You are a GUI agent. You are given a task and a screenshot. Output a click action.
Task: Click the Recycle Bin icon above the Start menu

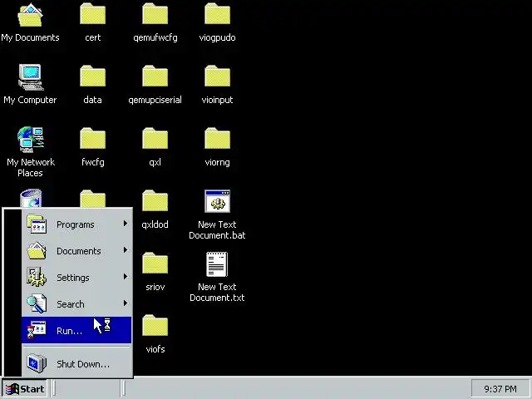pos(31,198)
